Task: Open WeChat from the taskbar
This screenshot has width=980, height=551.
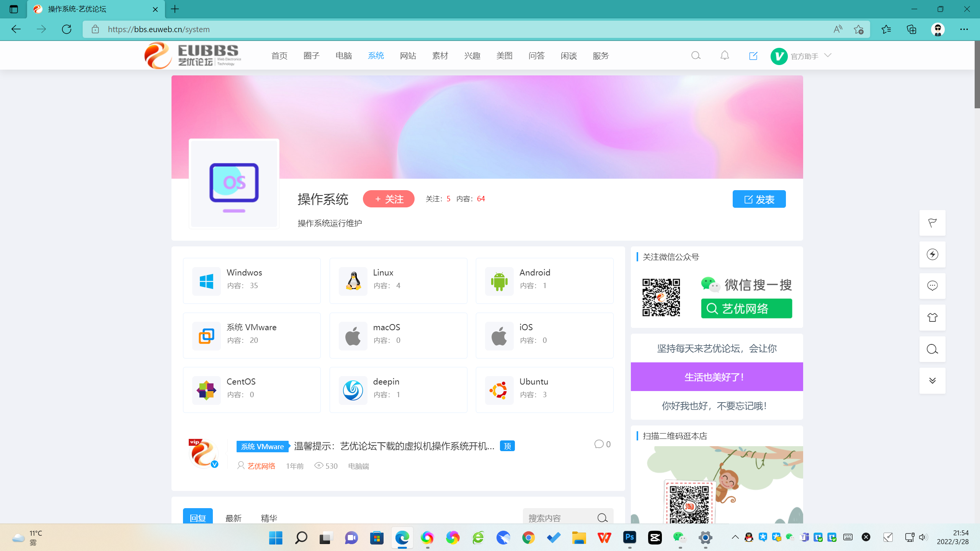Action: pos(680,538)
